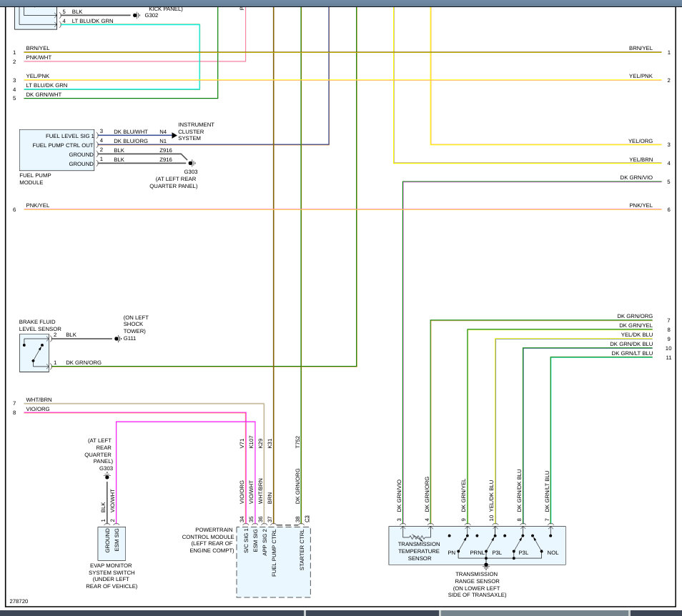This screenshot has height=616, width=682.
Task: Click the YEL/BRN wire label at right
Action: [x=641, y=159]
